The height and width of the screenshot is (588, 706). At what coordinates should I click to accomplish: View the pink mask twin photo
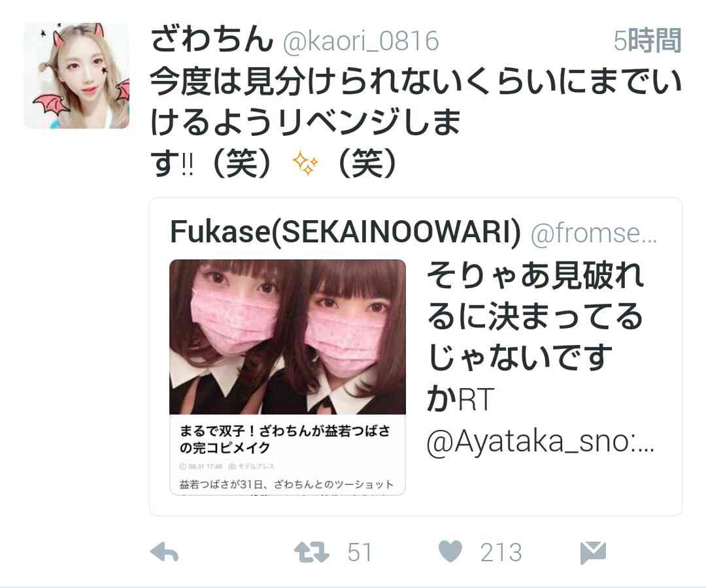pos(288,337)
